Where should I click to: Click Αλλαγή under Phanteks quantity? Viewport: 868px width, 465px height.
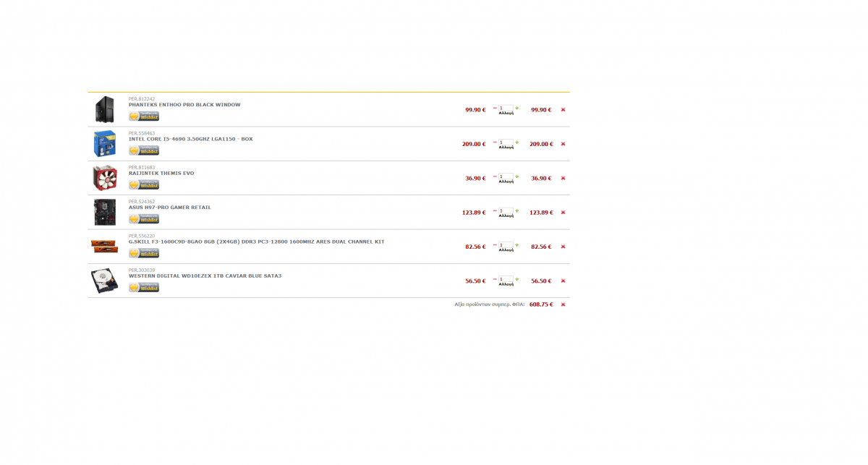click(x=506, y=114)
